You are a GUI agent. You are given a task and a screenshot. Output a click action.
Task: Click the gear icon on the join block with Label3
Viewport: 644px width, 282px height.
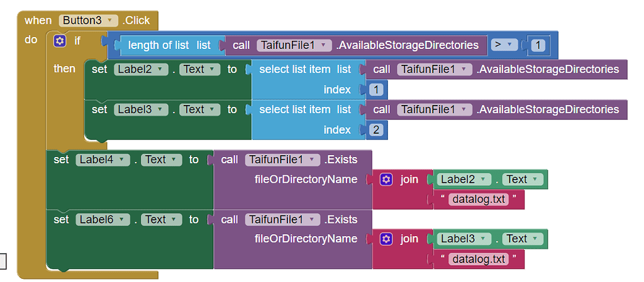387,239
